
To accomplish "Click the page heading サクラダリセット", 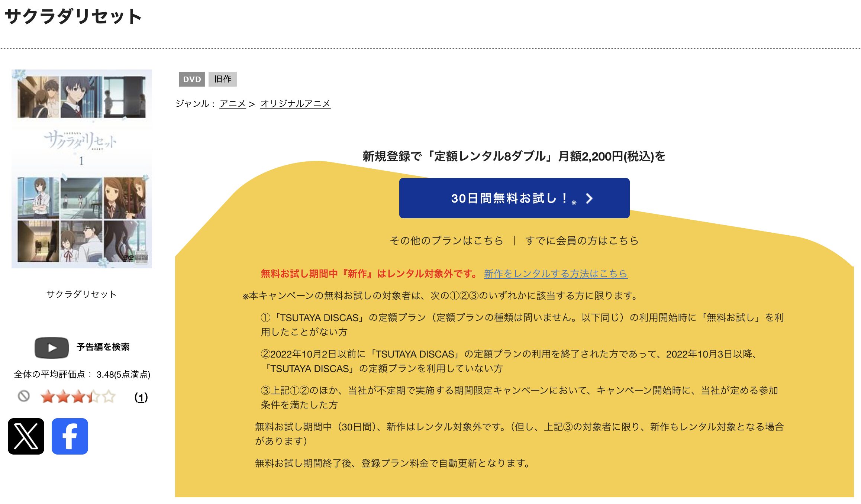I will click(73, 17).
